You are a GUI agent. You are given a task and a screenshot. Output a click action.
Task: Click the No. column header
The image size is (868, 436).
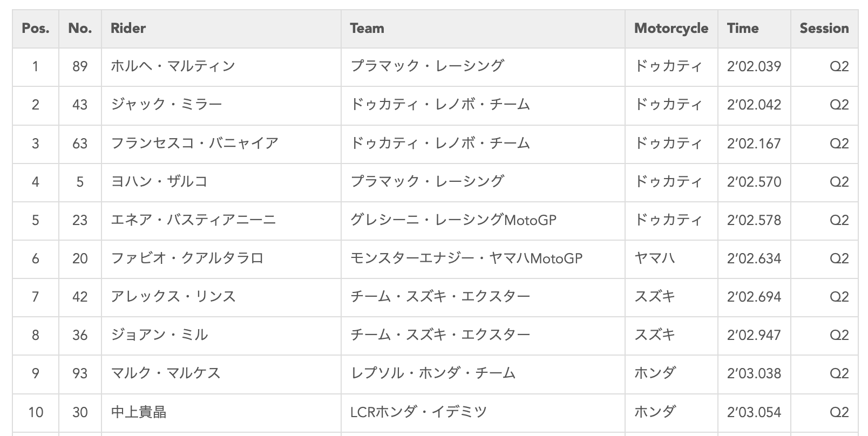[80, 28]
